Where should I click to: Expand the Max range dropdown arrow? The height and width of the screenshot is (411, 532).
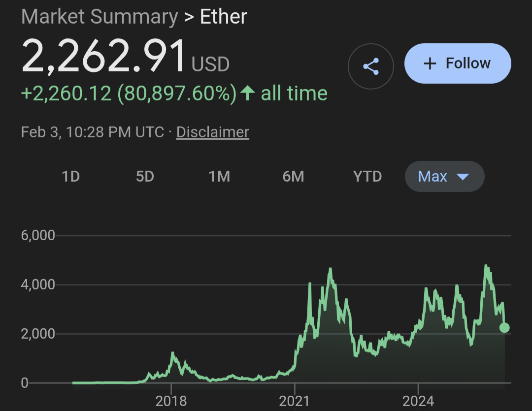tap(463, 176)
